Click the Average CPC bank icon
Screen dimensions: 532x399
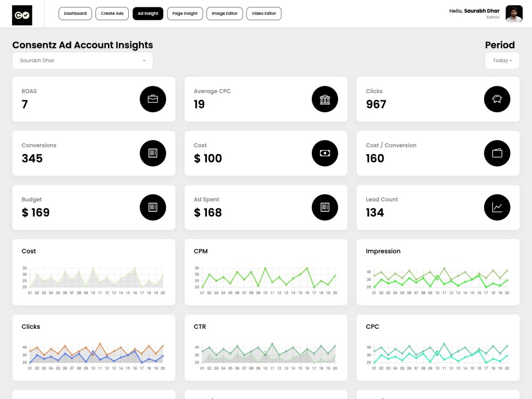coord(325,99)
